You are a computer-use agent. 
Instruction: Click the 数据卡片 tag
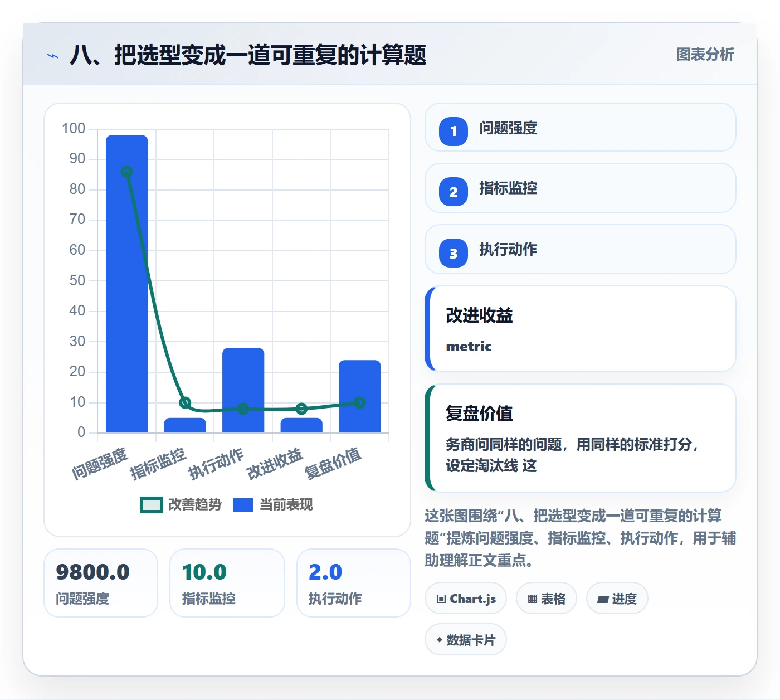click(466, 640)
